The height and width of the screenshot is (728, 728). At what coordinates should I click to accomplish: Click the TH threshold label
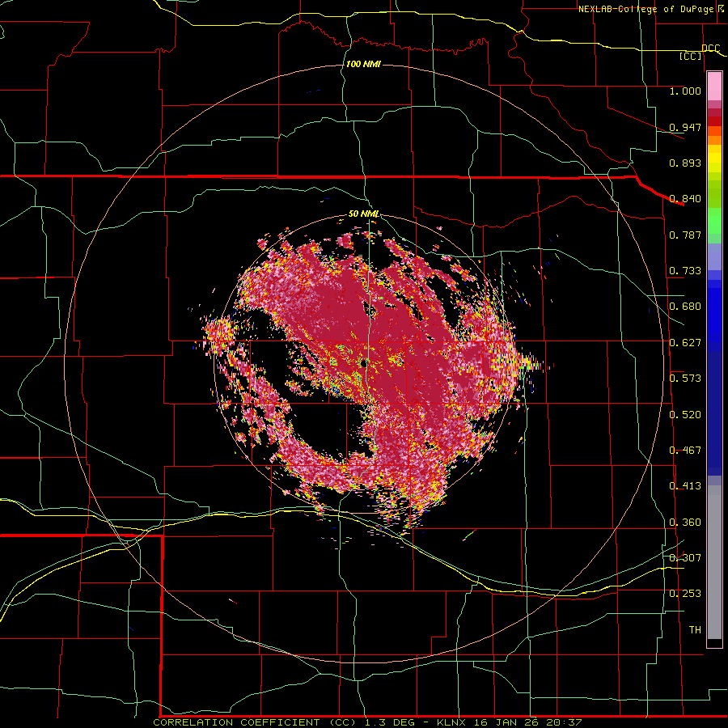point(695,630)
